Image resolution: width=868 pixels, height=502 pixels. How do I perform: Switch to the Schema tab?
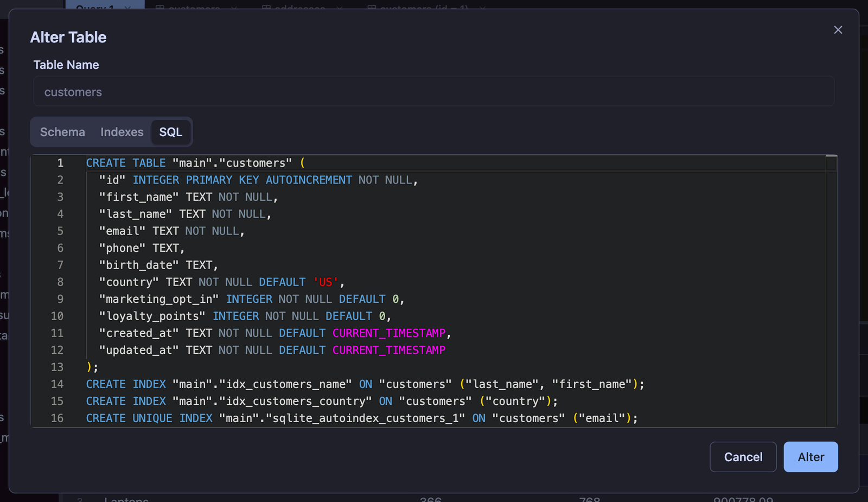(62, 132)
